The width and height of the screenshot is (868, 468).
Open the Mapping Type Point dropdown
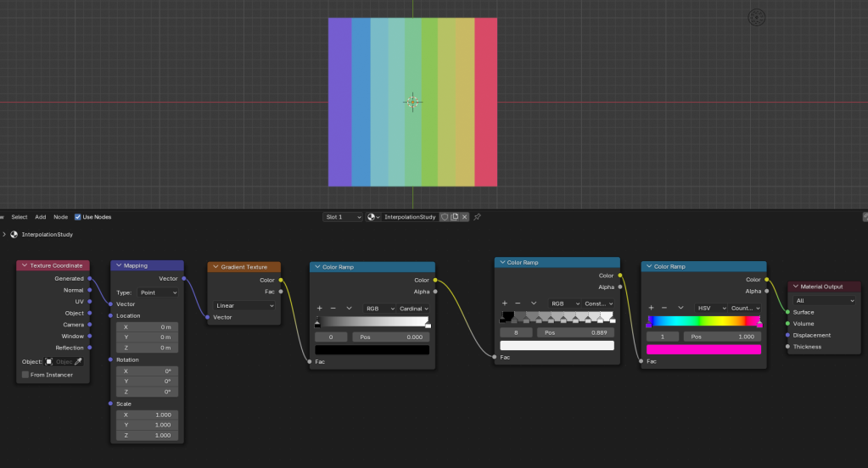click(x=157, y=292)
